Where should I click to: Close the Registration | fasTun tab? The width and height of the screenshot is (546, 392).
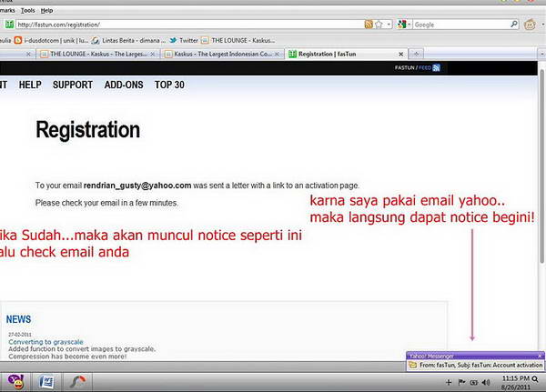400,55
